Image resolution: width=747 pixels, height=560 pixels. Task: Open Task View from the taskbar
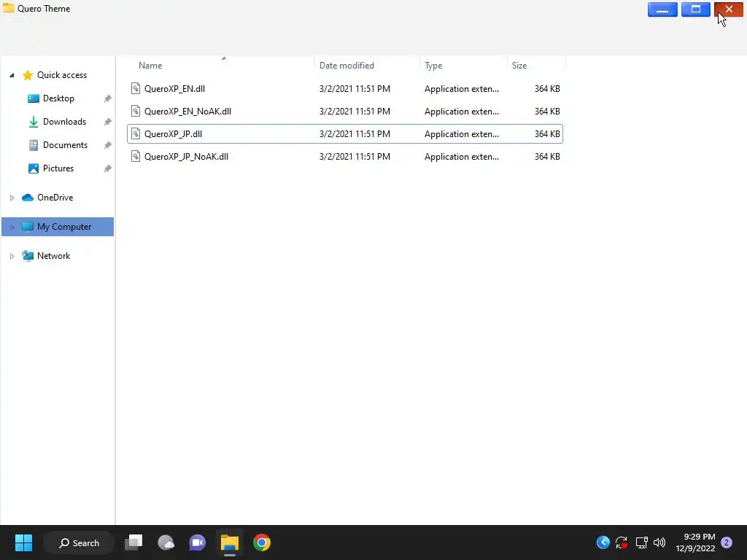coord(133,542)
